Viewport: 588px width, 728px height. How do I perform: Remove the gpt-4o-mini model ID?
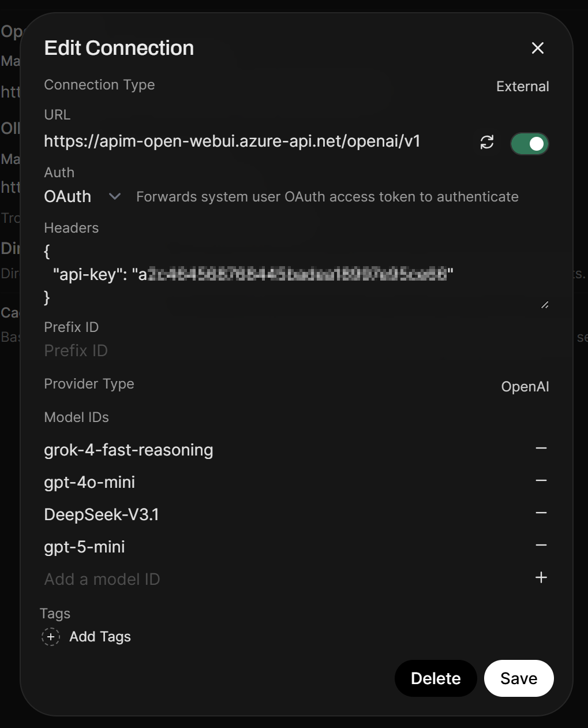541,481
